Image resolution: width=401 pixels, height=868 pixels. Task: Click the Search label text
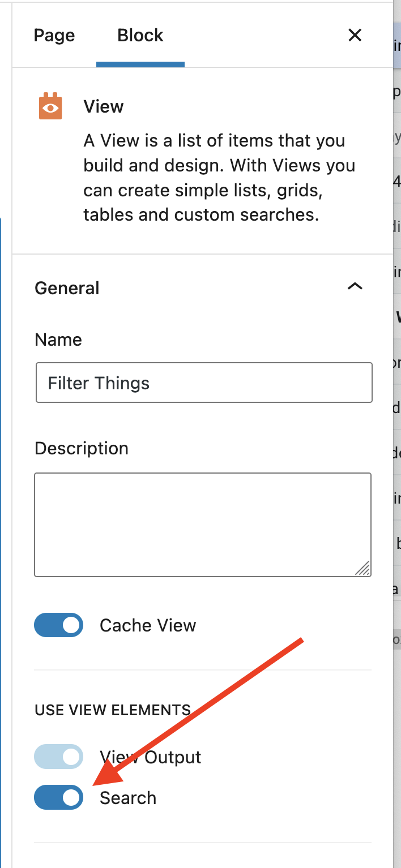coord(128,798)
